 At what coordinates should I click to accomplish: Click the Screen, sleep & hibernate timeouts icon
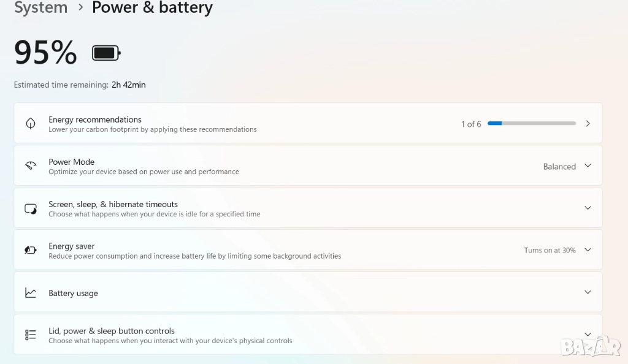point(31,209)
